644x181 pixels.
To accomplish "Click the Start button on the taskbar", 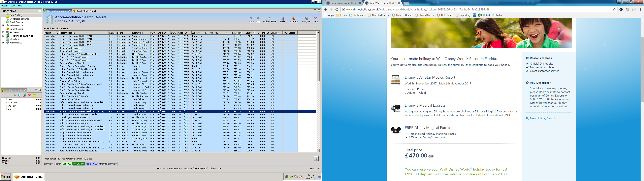I will [x=5, y=177].
